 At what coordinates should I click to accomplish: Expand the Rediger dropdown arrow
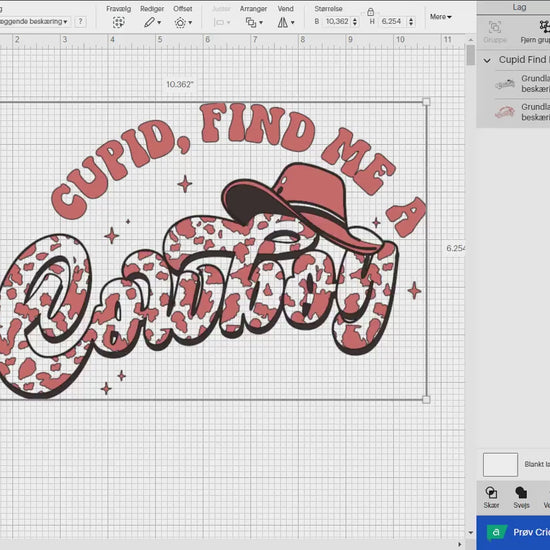[x=159, y=23]
